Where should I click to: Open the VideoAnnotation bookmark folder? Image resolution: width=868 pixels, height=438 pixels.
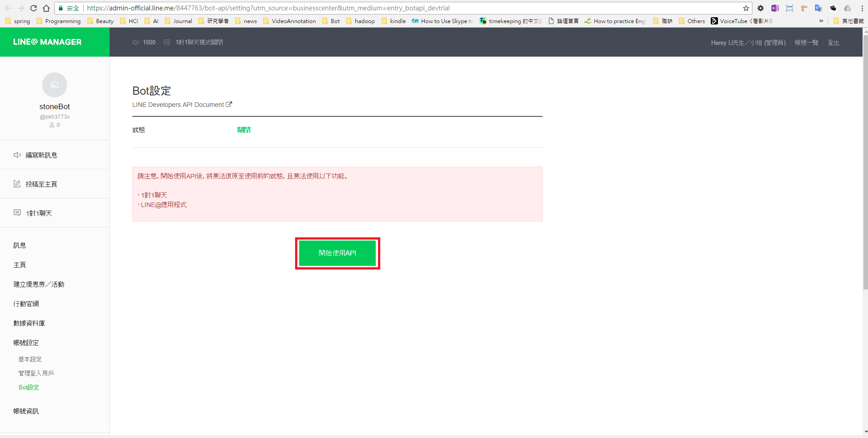pyautogui.click(x=289, y=21)
